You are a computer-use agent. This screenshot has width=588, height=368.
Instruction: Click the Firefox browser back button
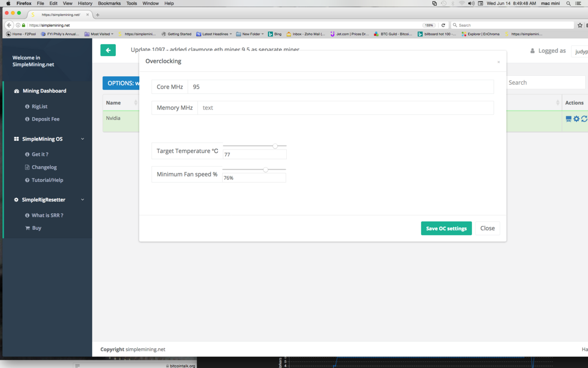pos(9,25)
